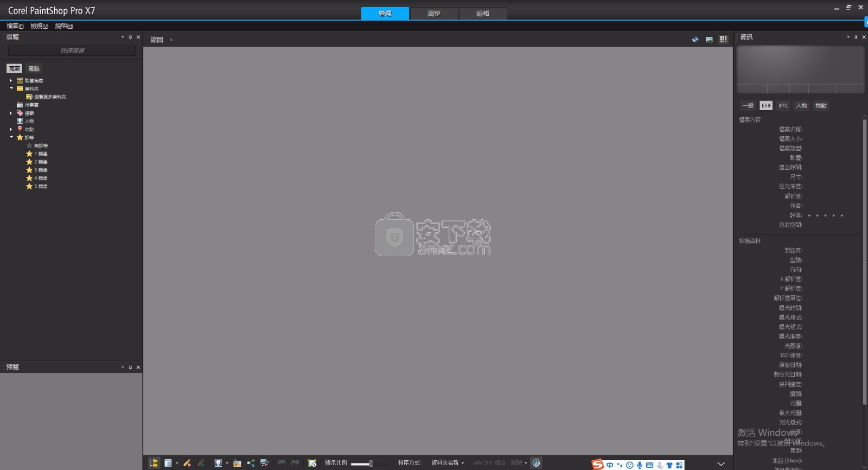Click the import photos folder icon in bottom toolbar

[237, 463]
